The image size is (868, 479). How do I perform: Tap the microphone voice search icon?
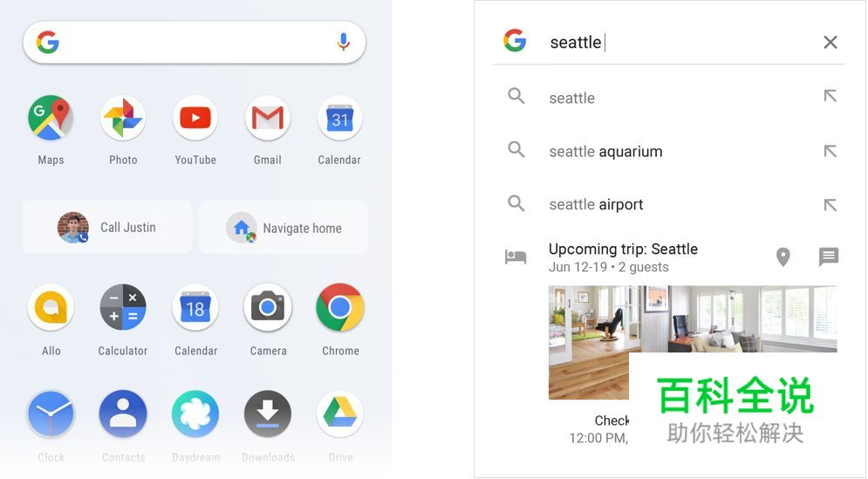click(x=343, y=42)
